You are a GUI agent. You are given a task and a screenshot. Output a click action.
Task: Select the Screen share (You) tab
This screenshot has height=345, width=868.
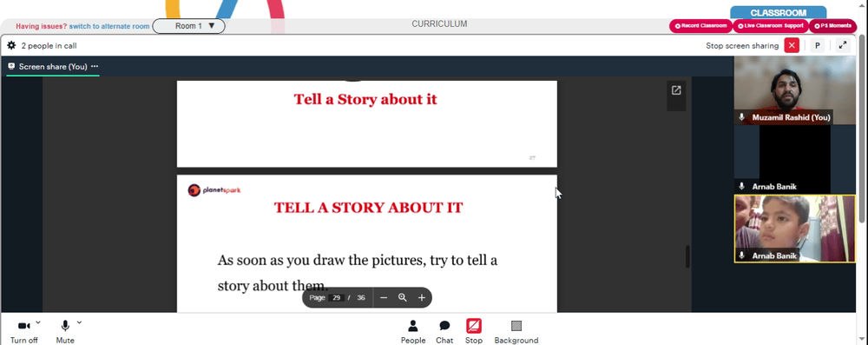pos(53,67)
